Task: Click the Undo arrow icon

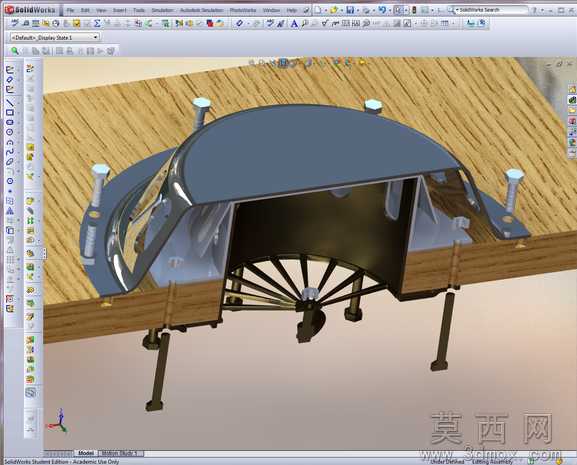Action: pyautogui.click(x=382, y=10)
